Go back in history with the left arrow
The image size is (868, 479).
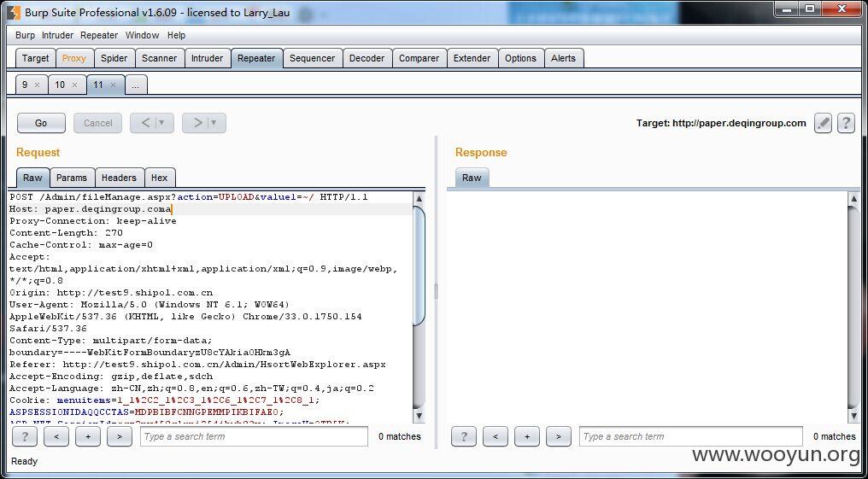point(145,123)
